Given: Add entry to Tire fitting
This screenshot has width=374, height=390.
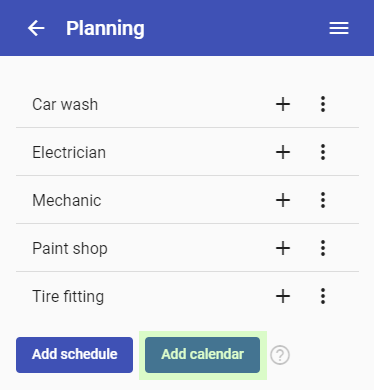Looking at the screenshot, I should pyautogui.click(x=283, y=296).
